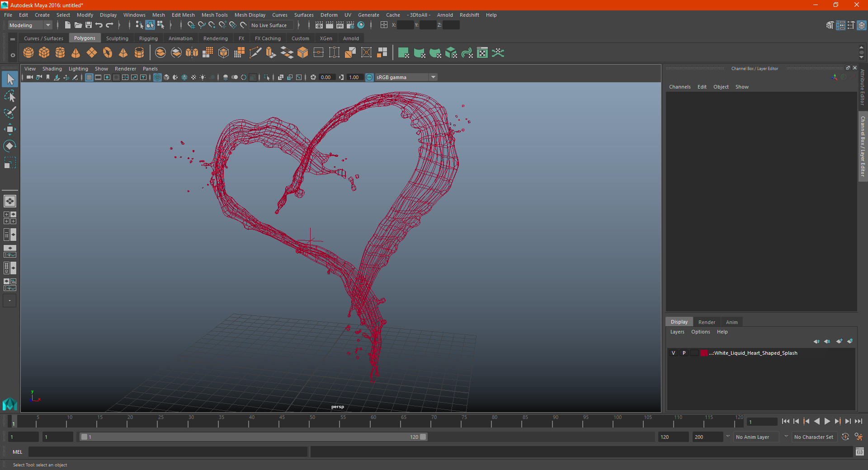Create a new scene file icon
This screenshot has height=470, width=868.
[x=67, y=25]
